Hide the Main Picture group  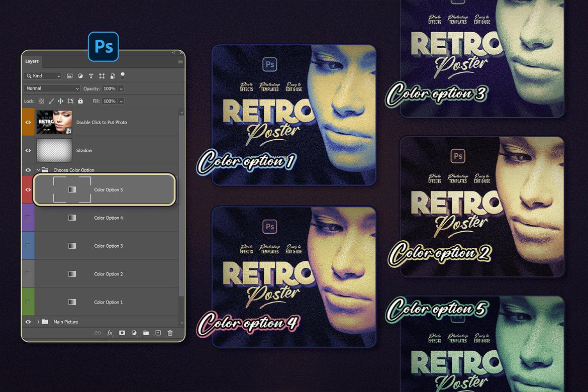tap(28, 322)
